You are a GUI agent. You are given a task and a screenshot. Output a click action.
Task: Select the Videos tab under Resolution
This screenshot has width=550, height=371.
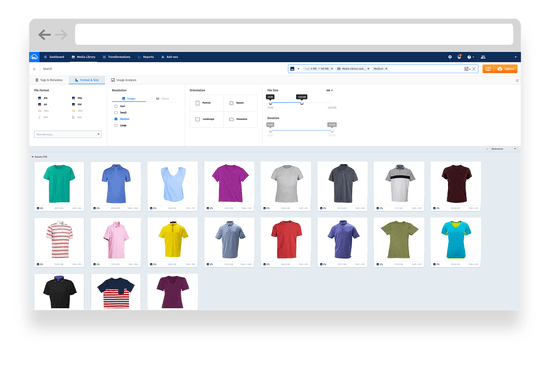click(162, 99)
